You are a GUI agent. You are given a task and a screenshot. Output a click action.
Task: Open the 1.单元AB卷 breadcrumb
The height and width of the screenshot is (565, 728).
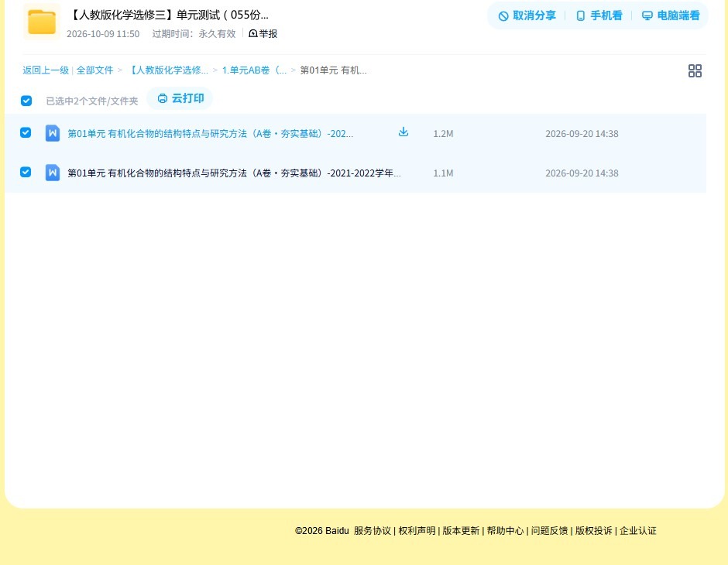click(254, 70)
